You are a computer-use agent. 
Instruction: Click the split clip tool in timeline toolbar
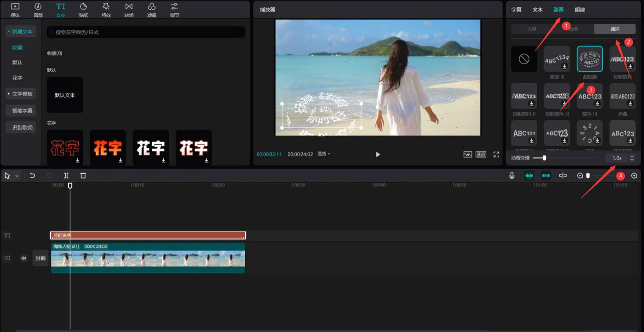(66, 175)
